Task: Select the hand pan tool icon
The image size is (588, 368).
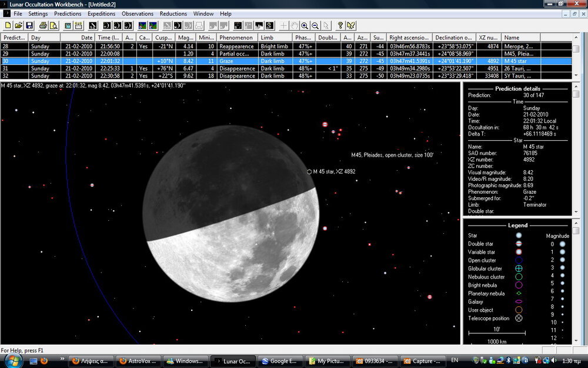Action: pyautogui.click(x=294, y=25)
